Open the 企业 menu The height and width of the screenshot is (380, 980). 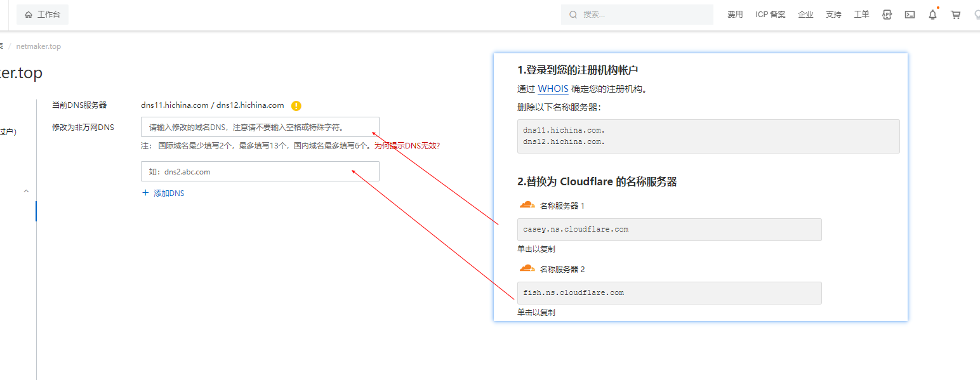pos(805,15)
